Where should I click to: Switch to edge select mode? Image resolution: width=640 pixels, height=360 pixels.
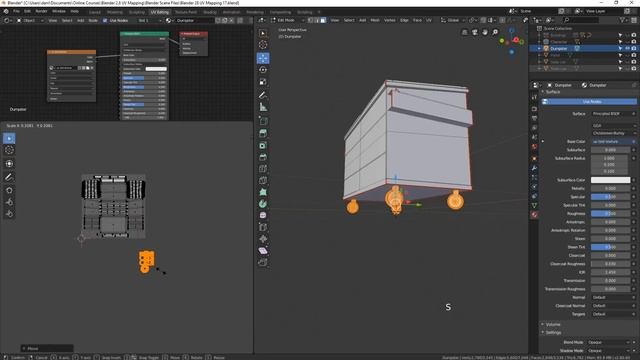pos(317,20)
